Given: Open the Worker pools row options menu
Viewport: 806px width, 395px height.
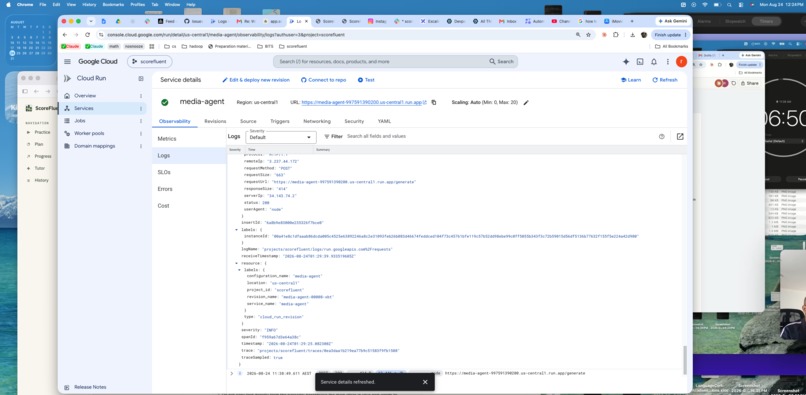Looking at the screenshot, I should (x=141, y=133).
